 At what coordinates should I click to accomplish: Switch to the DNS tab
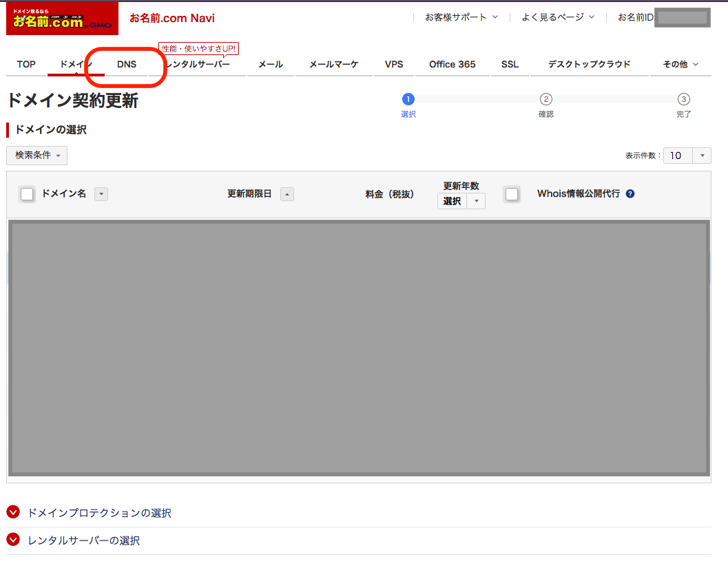pyautogui.click(x=126, y=64)
